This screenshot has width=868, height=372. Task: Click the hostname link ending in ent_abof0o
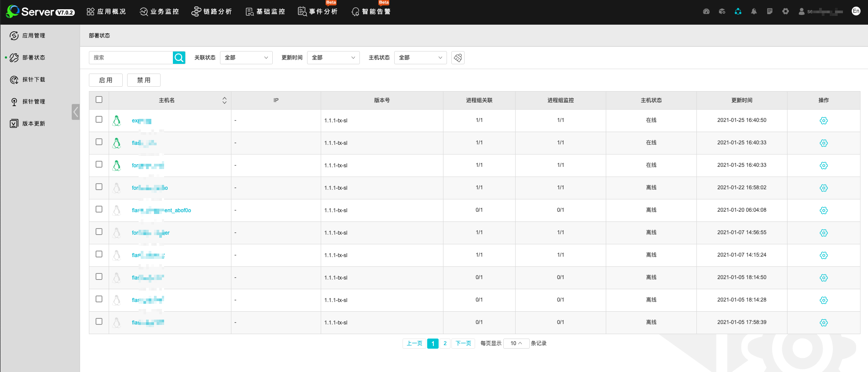click(x=161, y=210)
